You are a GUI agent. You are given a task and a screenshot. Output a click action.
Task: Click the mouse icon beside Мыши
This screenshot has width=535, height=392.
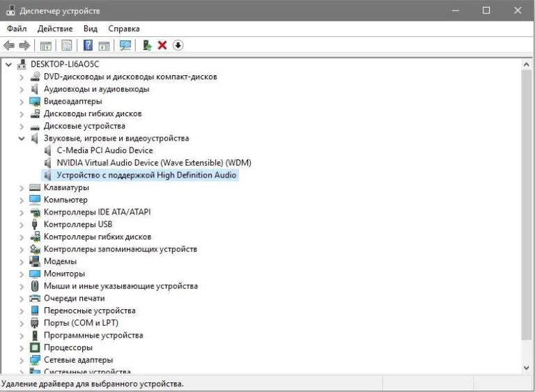(x=34, y=286)
